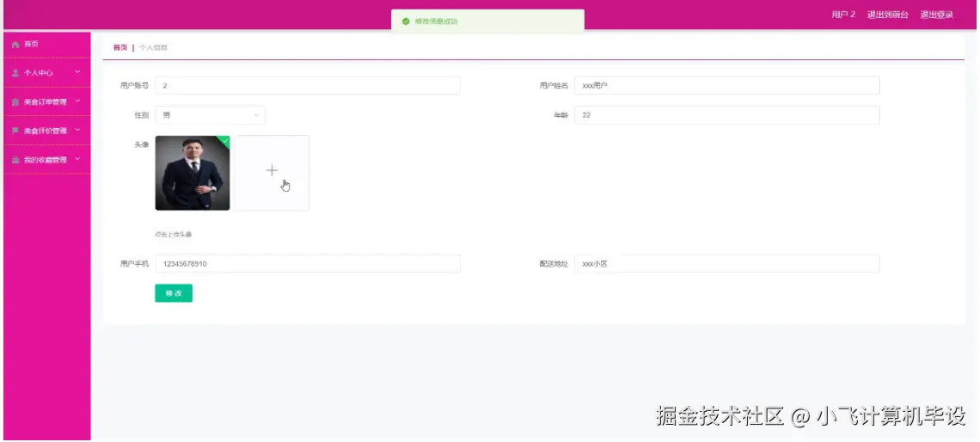Focus the 年龄 input field
This screenshot has width=980, height=442.
(727, 115)
